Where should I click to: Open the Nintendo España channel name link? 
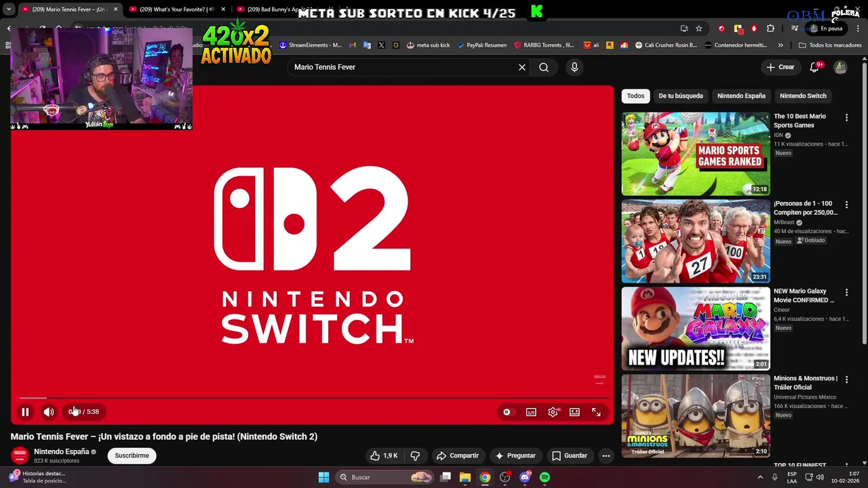click(x=62, y=451)
